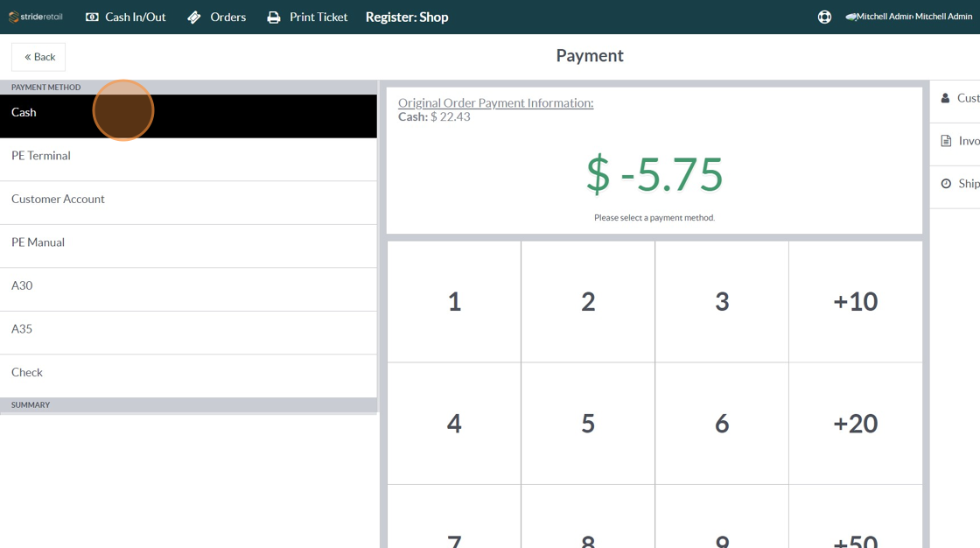The height and width of the screenshot is (548, 980).
Task: Click the Strideretail logo
Action: pyautogui.click(x=36, y=17)
